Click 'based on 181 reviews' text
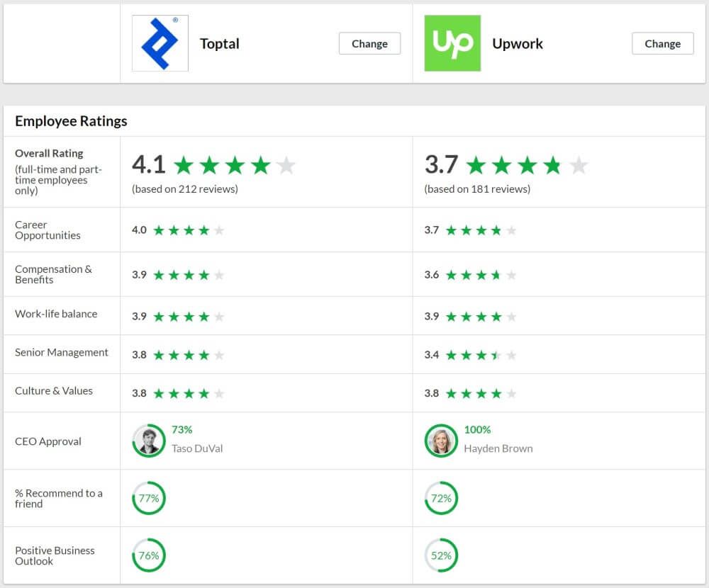Screen dimensions: 709x588 pyautogui.click(x=477, y=189)
